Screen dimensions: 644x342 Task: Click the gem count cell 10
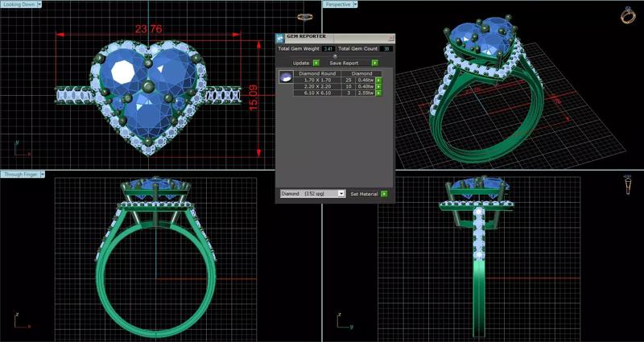tap(350, 87)
